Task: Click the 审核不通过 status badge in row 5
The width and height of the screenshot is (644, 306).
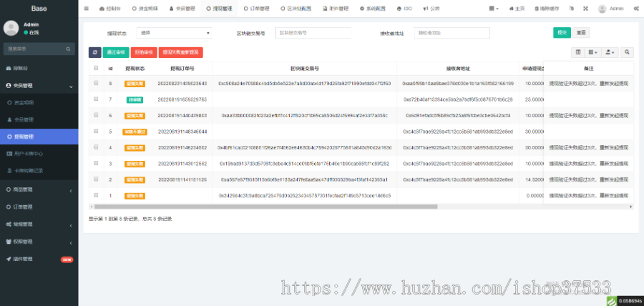Action: coord(135,132)
